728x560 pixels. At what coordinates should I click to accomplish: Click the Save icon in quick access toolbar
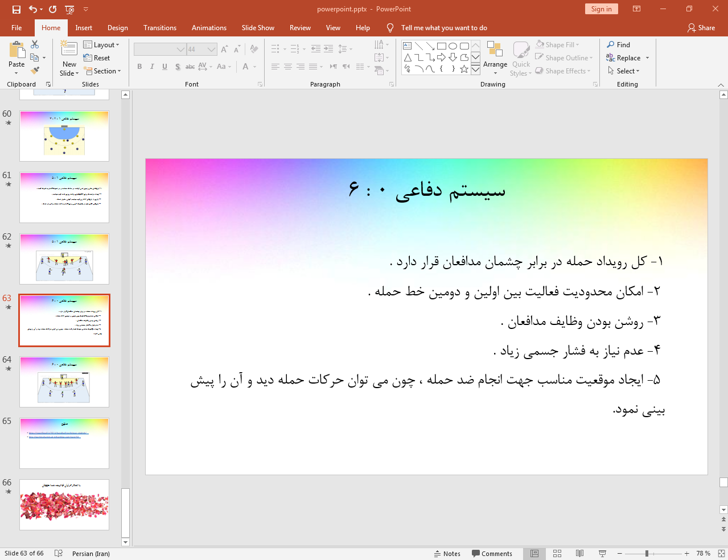pos(17,9)
